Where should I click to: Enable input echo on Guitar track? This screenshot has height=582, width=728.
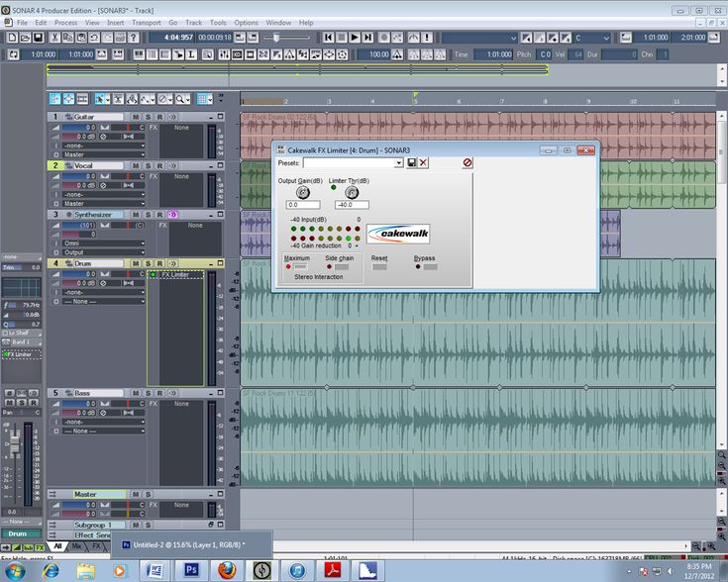(x=172, y=117)
